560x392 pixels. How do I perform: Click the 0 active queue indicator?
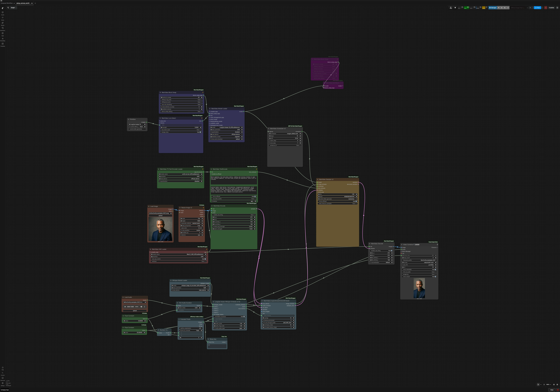point(552,8)
